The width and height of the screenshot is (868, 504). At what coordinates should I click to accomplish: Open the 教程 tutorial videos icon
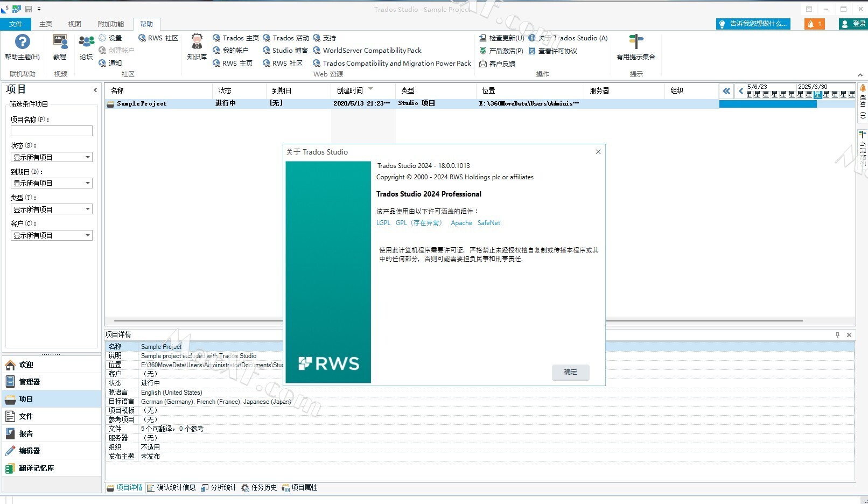pos(60,47)
